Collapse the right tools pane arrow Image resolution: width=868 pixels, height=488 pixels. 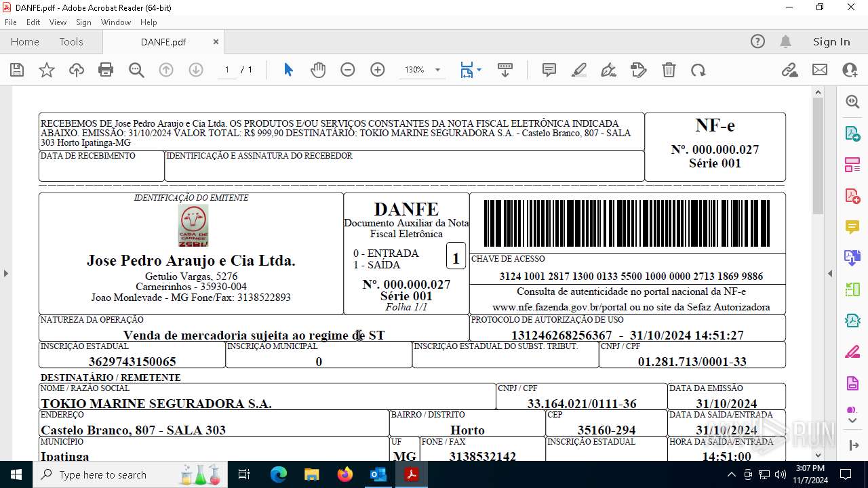[x=830, y=273]
